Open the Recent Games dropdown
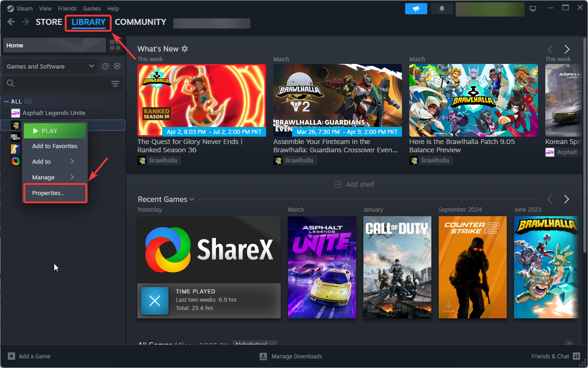 [166, 199]
